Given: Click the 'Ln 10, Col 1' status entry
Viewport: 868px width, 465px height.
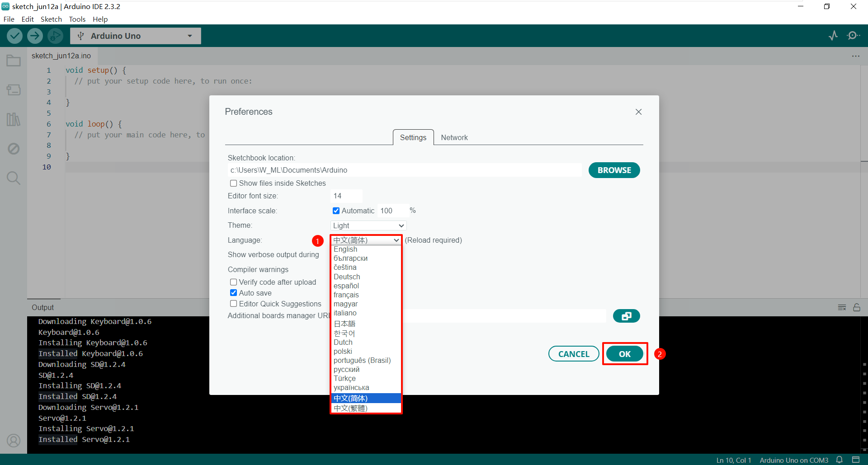Looking at the screenshot, I should click(734, 460).
